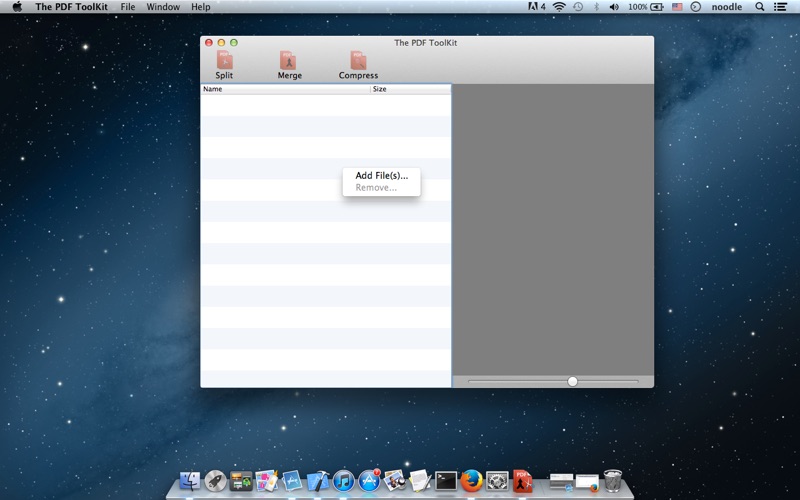The image size is (800, 500).
Task: Click The PDF ToolKit Dock icon
Action: [522, 481]
